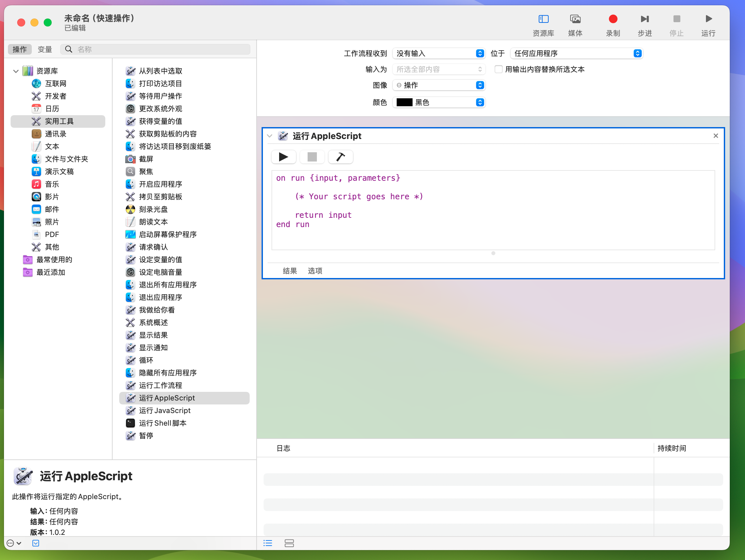
Task: Open the 选项 options tab
Action: click(315, 271)
